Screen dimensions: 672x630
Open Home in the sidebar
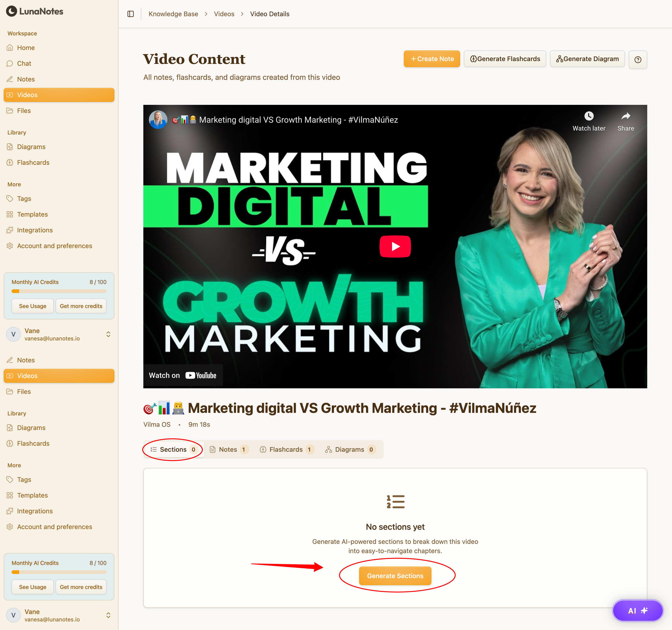pyautogui.click(x=26, y=48)
